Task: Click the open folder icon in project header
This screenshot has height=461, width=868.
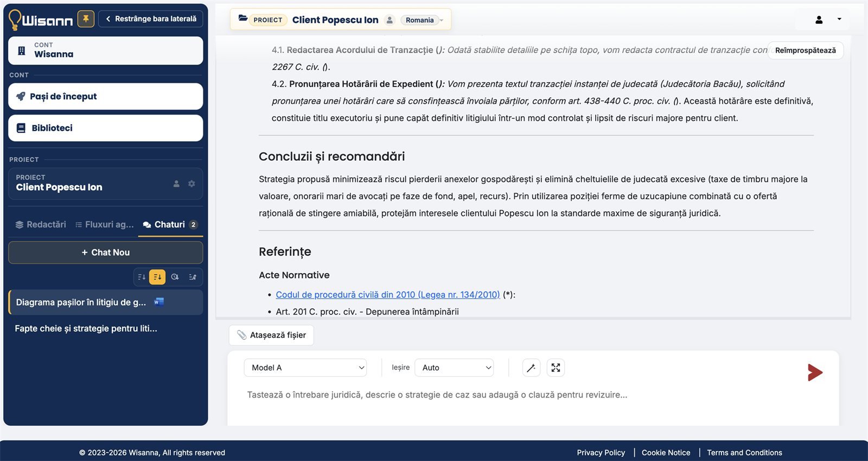Action: (x=243, y=18)
